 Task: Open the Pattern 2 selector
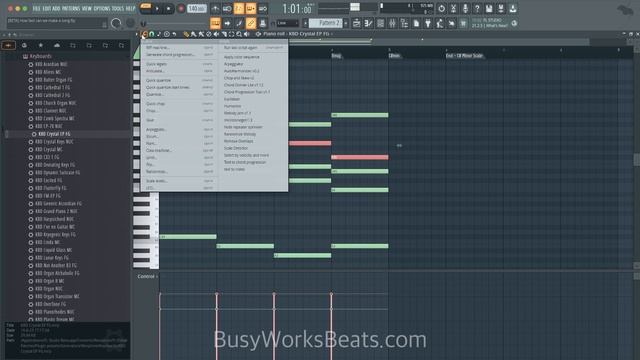pyautogui.click(x=324, y=23)
